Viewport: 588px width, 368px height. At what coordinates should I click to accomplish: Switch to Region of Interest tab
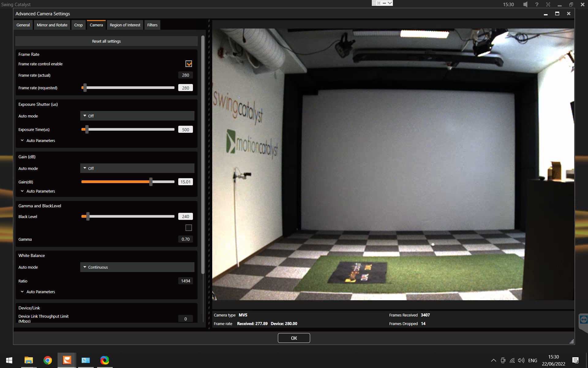tap(125, 25)
